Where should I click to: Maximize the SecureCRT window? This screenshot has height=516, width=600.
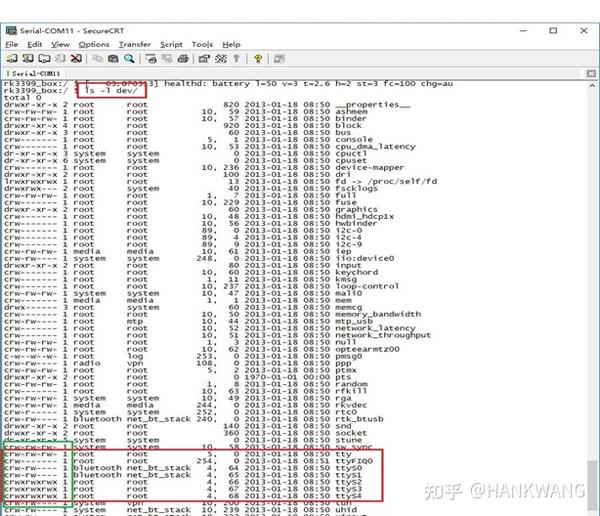point(553,31)
